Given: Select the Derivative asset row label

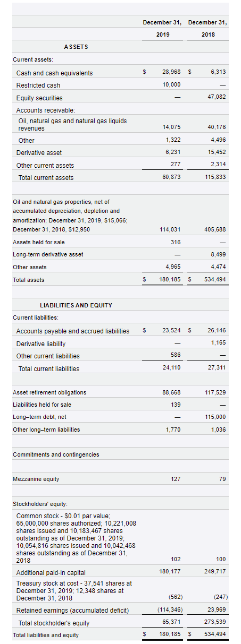Looking at the screenshot, I should click(x=39, y=153).
